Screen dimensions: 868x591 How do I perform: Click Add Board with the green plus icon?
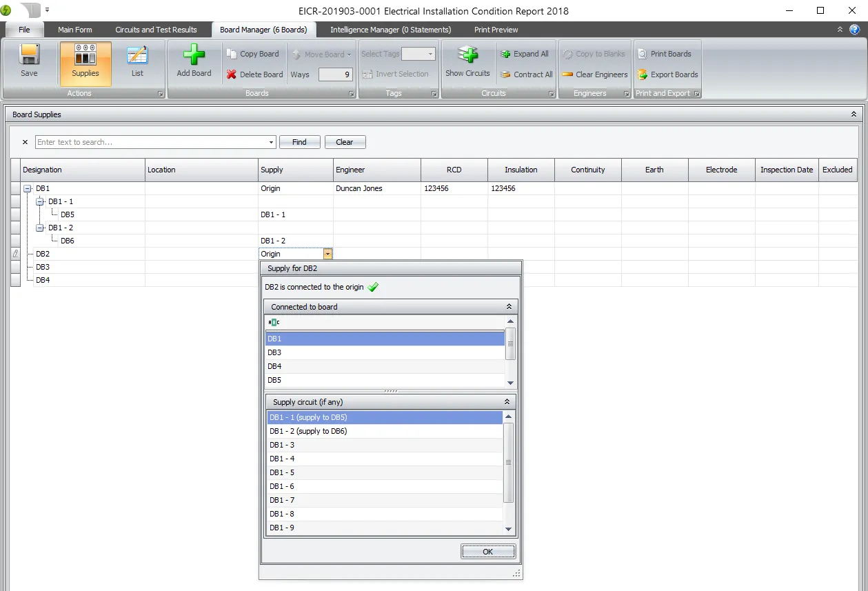click(194, 62)
